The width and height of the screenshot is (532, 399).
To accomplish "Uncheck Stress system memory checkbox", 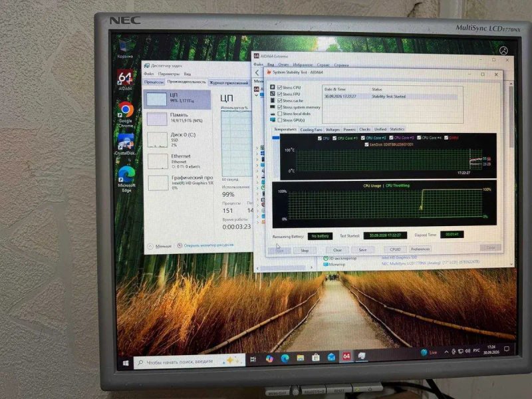I will click(x=279, y=107).
